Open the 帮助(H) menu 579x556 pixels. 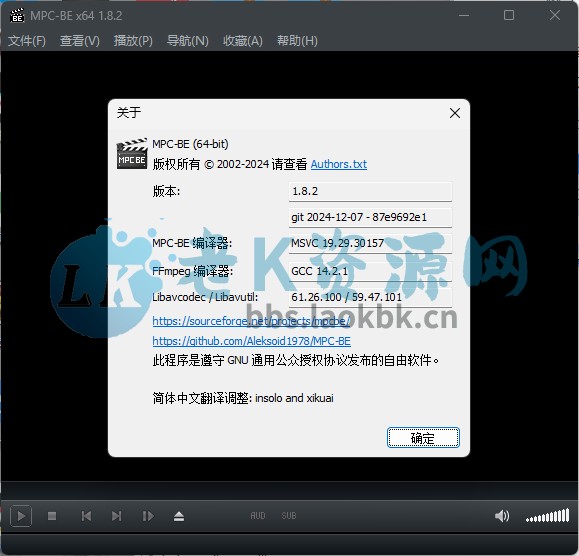click(x=297, y=41)
